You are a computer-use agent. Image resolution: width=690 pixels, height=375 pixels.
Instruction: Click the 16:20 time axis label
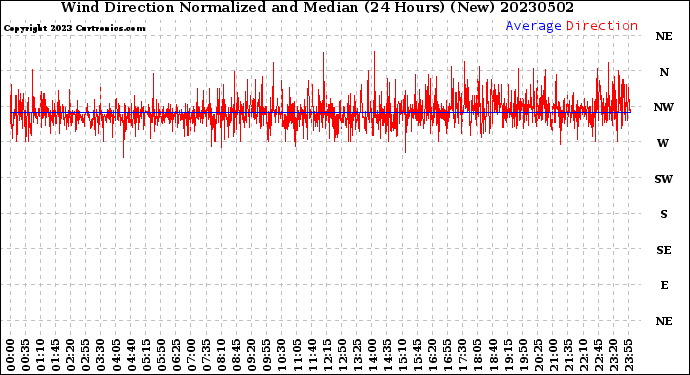coord(433,355)
